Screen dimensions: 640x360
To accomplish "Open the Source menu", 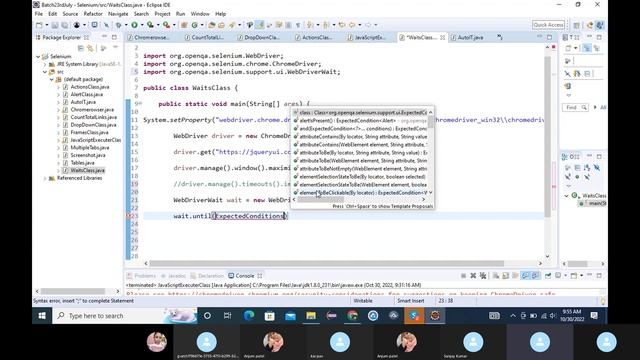I will (x=70, y=14).
